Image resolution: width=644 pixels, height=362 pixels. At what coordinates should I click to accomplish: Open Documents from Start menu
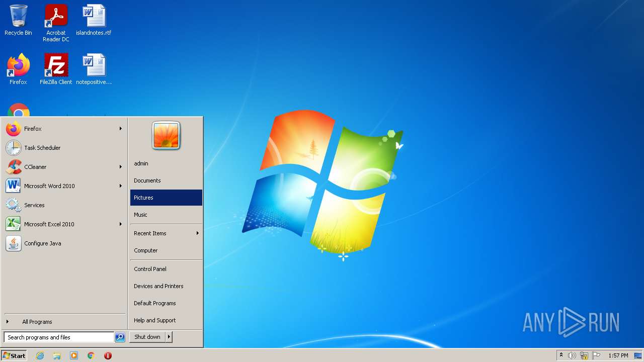pyautogui.click(x=166, y=180)
